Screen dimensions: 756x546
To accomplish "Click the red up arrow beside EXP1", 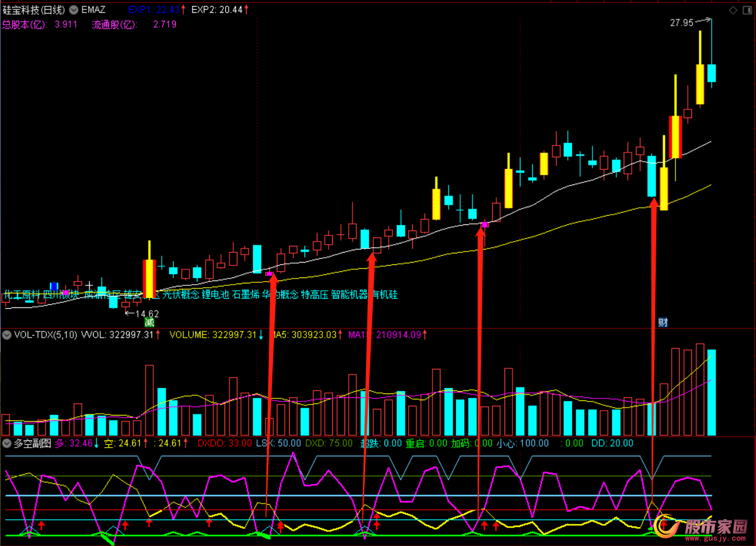I will 183,10.
